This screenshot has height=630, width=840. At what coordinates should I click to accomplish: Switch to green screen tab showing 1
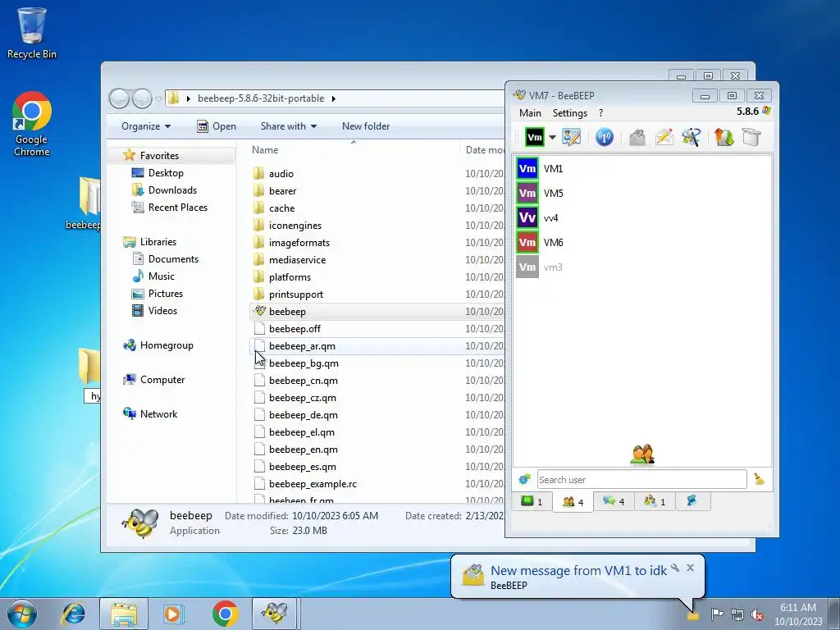click(532, 501)
